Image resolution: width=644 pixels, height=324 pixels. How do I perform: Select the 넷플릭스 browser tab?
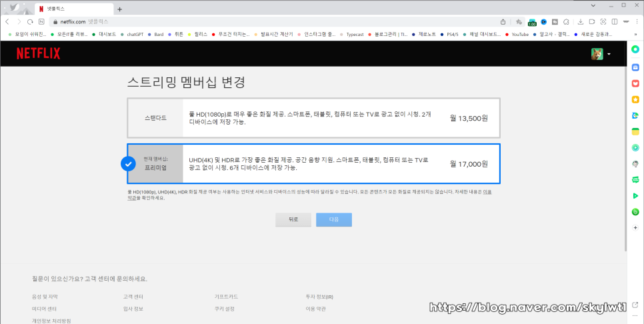(x=74, y=9)
